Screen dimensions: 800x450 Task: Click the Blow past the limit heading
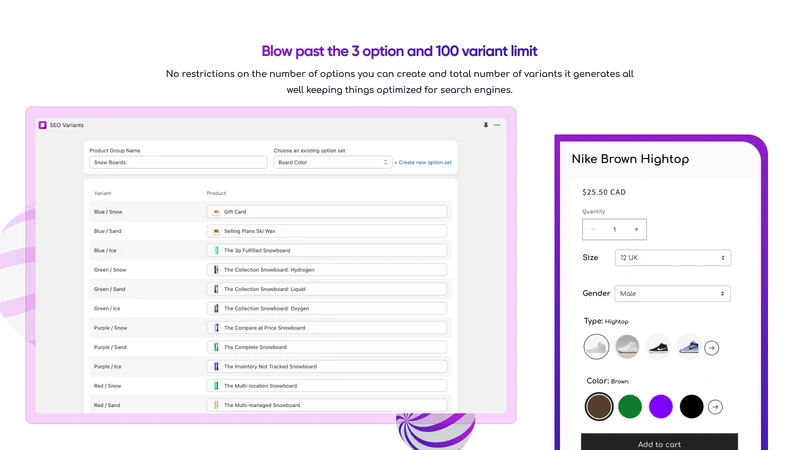[399, 51]
